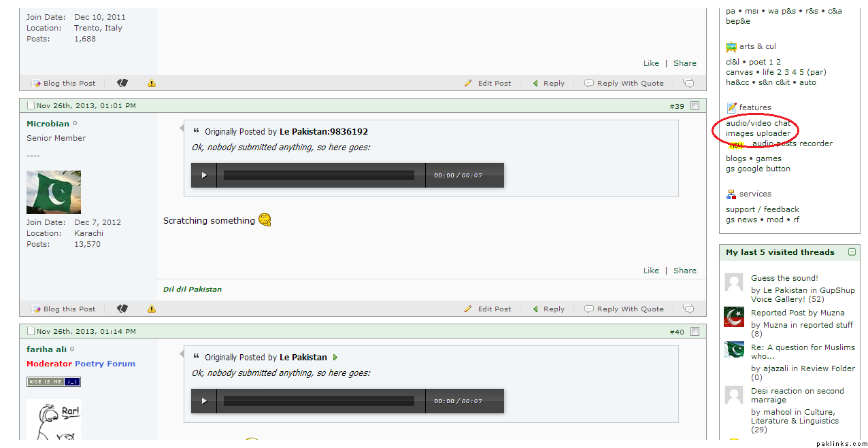Image resolution: width=868 pixels, height=448 pixels.
Task: Collapse the My last 5 visited threads panel
Action: point(852,252)
